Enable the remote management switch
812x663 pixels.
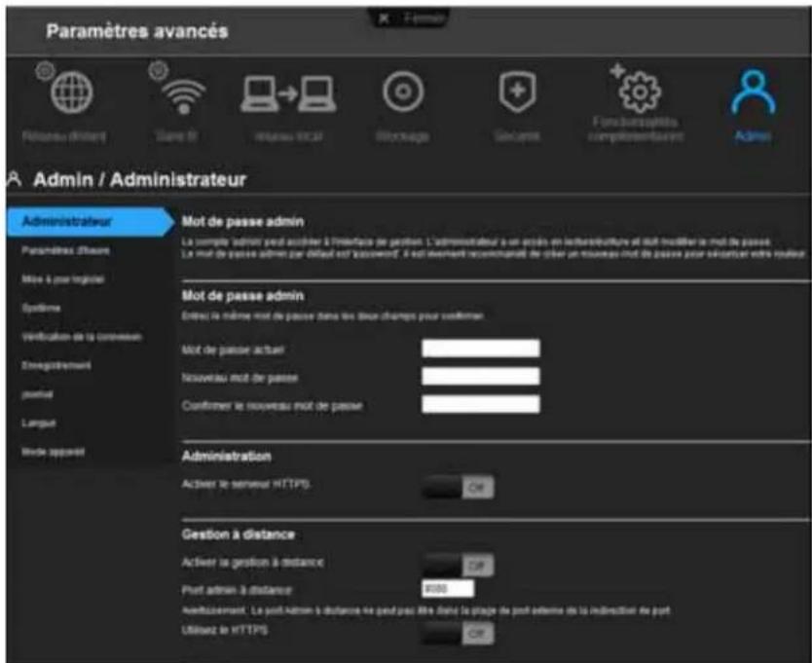tap(458, 565)
